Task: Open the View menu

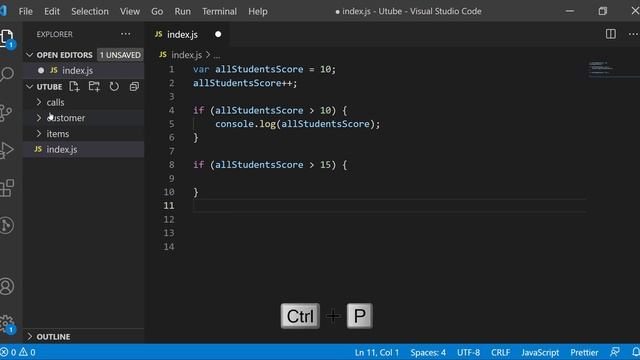Action: coord(130,11)
